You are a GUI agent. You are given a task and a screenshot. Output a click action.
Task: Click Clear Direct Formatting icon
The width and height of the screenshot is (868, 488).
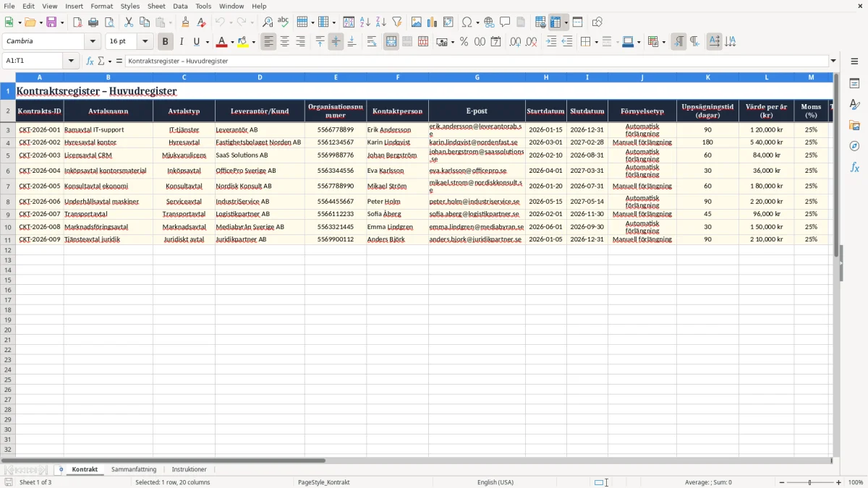[x=202, y=22]
